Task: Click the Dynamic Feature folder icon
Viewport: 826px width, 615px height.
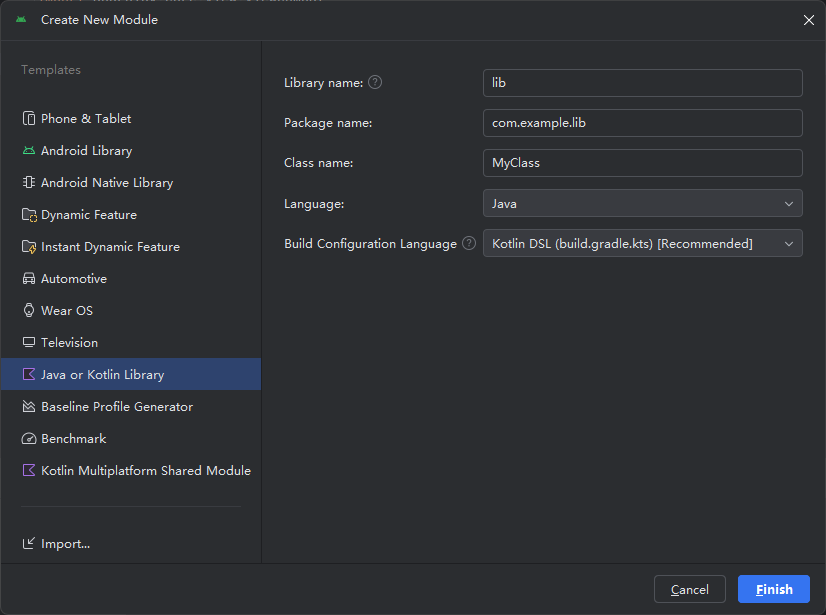Action: click(29, 215)
